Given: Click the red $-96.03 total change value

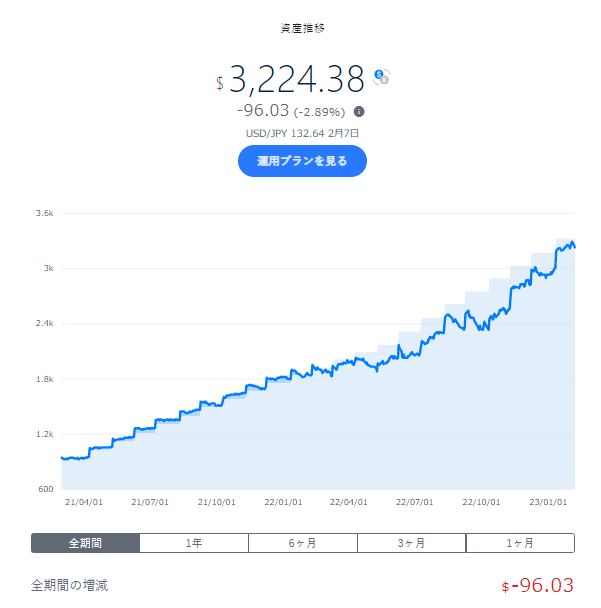Looking at the screenshot, I should [537, 586].
